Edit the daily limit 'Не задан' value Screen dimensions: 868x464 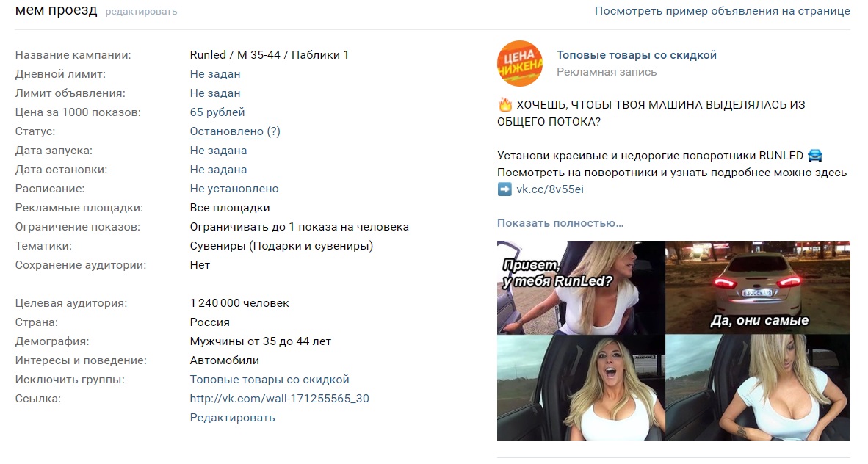[214, 74]
